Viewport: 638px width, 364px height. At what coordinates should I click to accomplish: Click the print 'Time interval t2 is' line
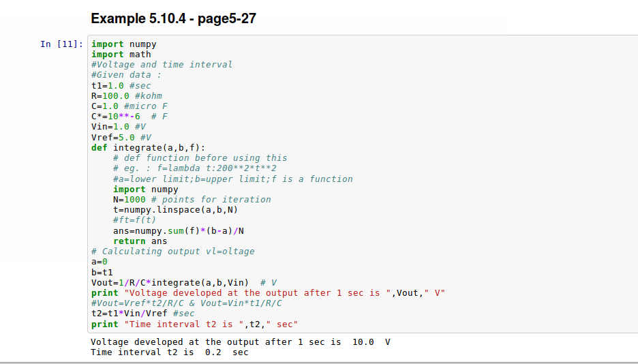click(x=194, y=324)
